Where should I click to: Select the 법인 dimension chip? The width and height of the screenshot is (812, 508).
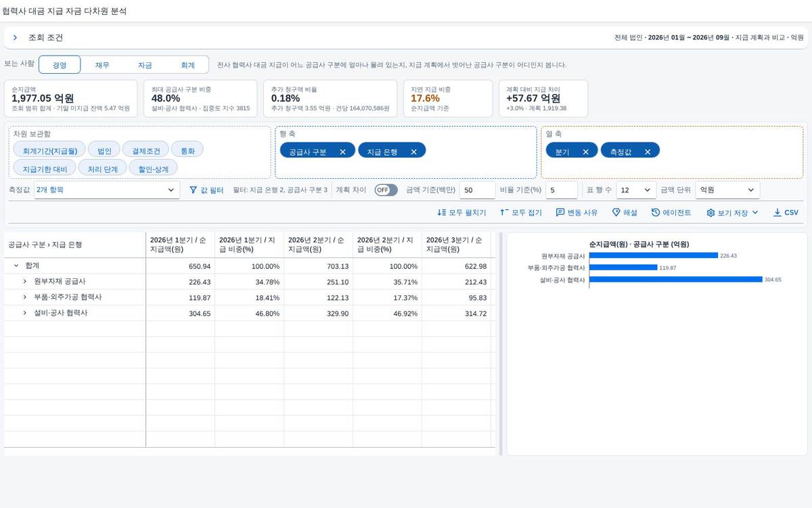tap(104, 150)
